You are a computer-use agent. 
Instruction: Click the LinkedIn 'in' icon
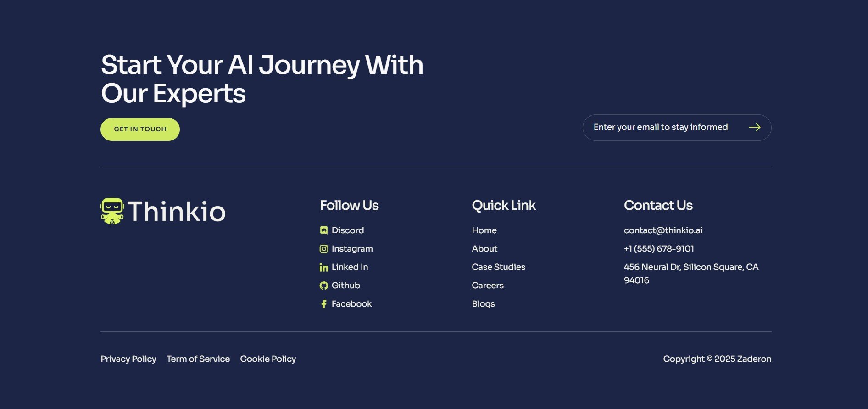[x=324, y=267]
